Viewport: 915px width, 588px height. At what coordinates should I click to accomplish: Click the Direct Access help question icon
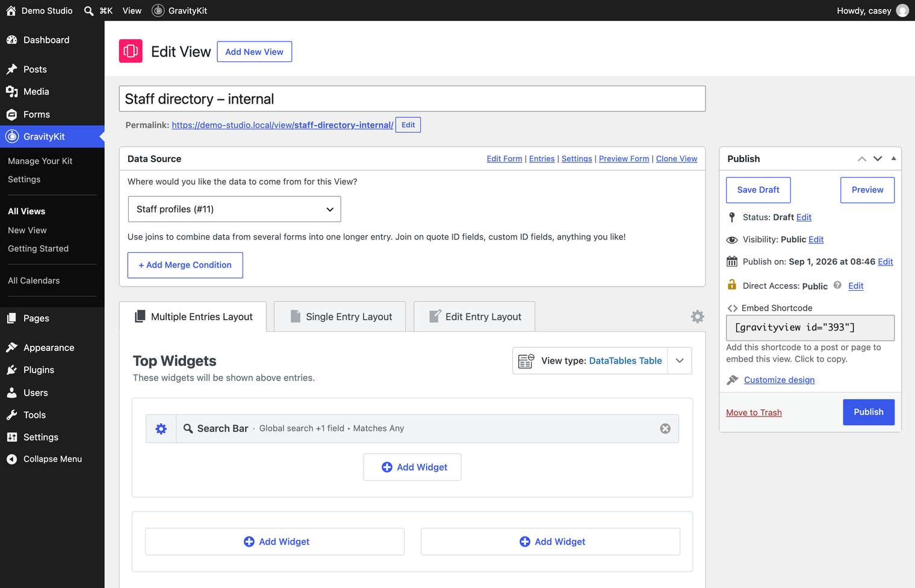(x=837, y=285)
